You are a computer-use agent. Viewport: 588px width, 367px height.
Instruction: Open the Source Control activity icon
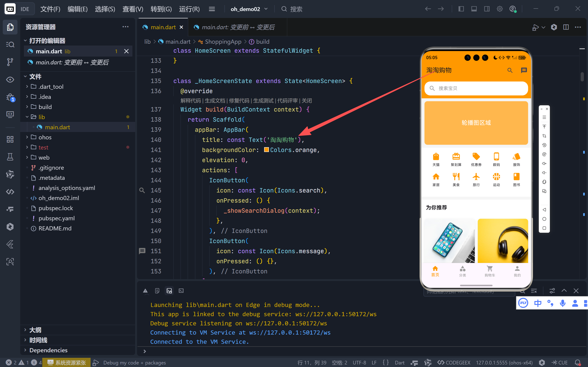click(x=10, y=62)
